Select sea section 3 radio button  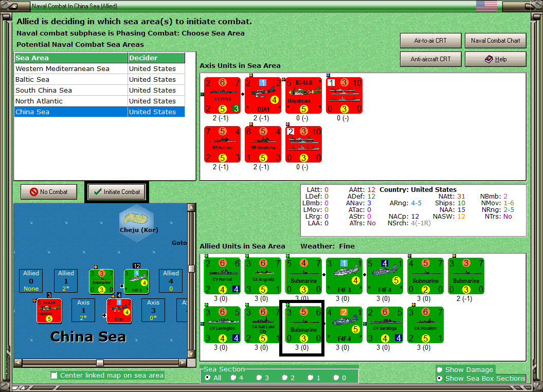pyautogui.click(x=259, y=378)
